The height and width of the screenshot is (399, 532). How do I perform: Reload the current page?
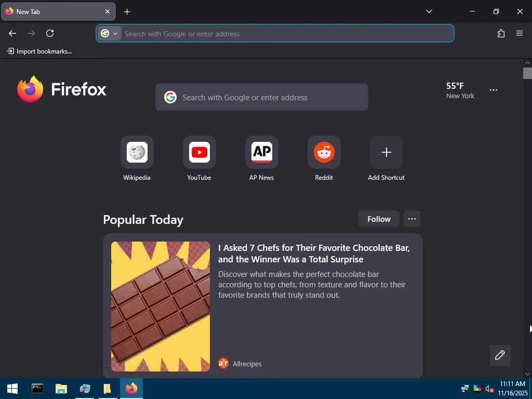50,33
